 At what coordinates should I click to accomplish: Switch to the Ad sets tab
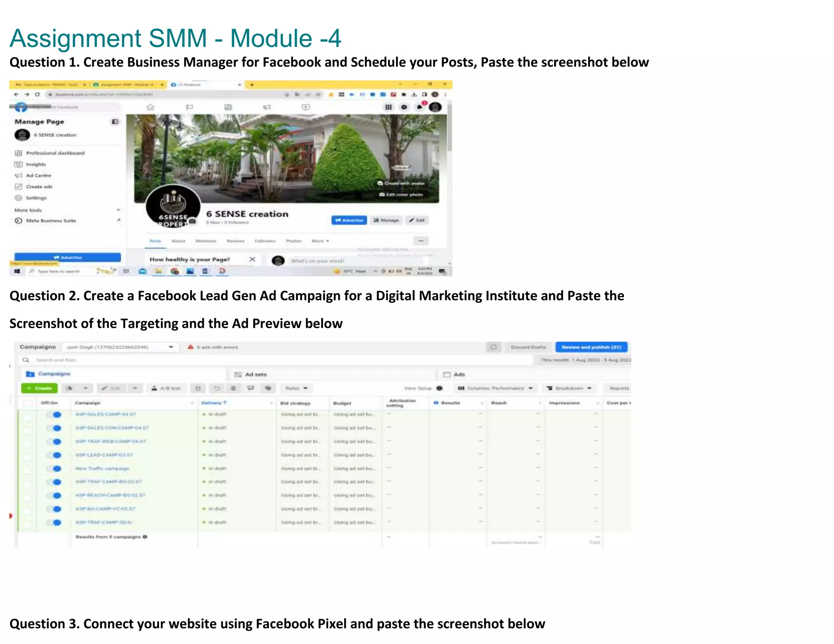[x=256, y=375]
